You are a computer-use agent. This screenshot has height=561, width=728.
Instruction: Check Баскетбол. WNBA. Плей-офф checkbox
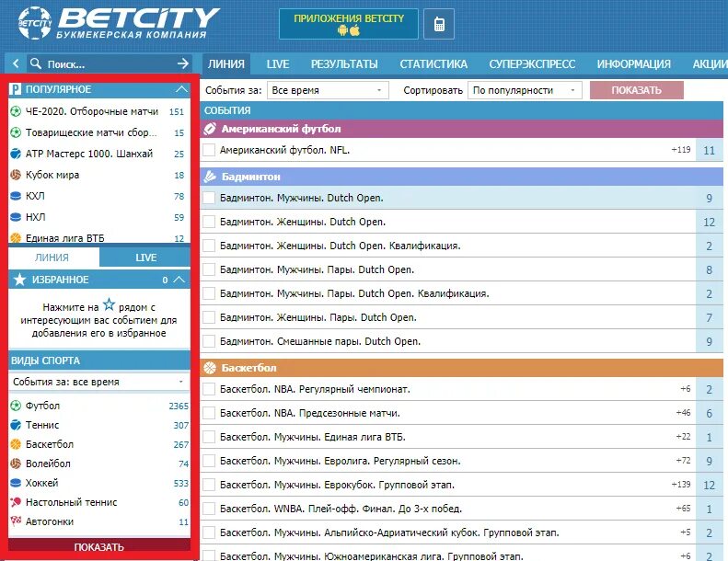click(209, 509)
